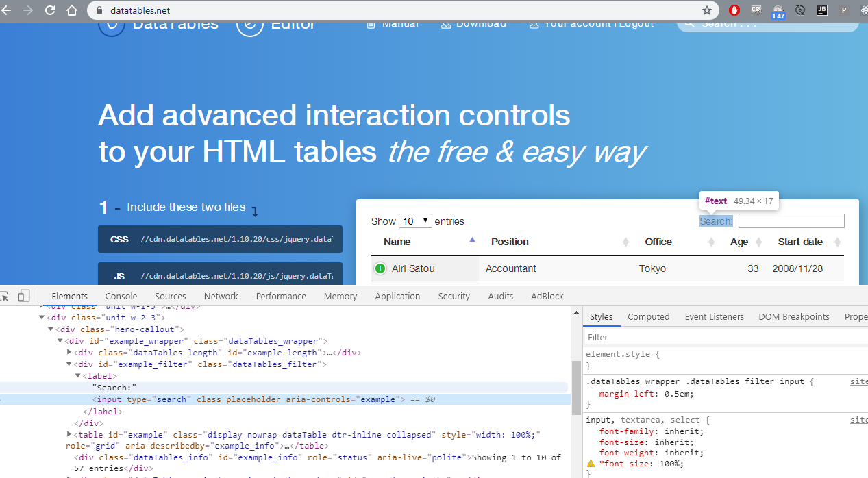
Task: Collapse the label node in DOM tree
Action: (x=78, y=376)
